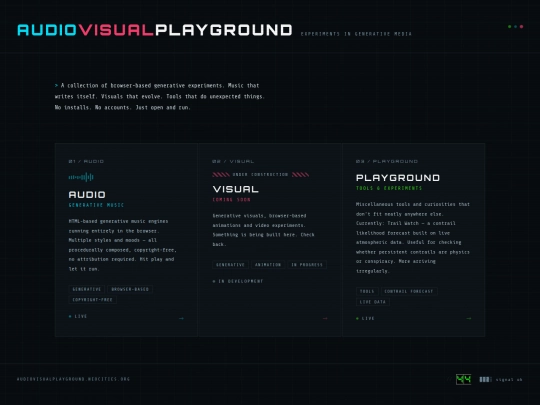Click PLAYGROUND in the site logo

click(224, 30)
